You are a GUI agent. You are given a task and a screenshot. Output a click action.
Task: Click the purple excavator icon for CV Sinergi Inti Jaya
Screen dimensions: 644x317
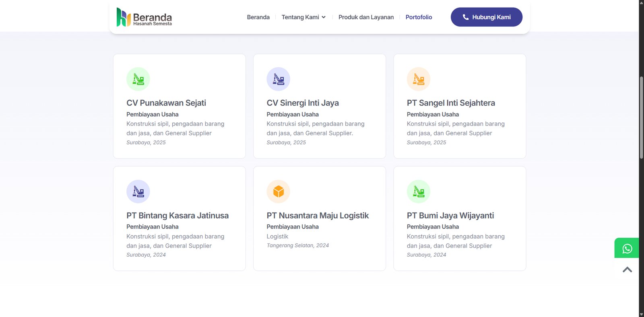tap(278, 79)
